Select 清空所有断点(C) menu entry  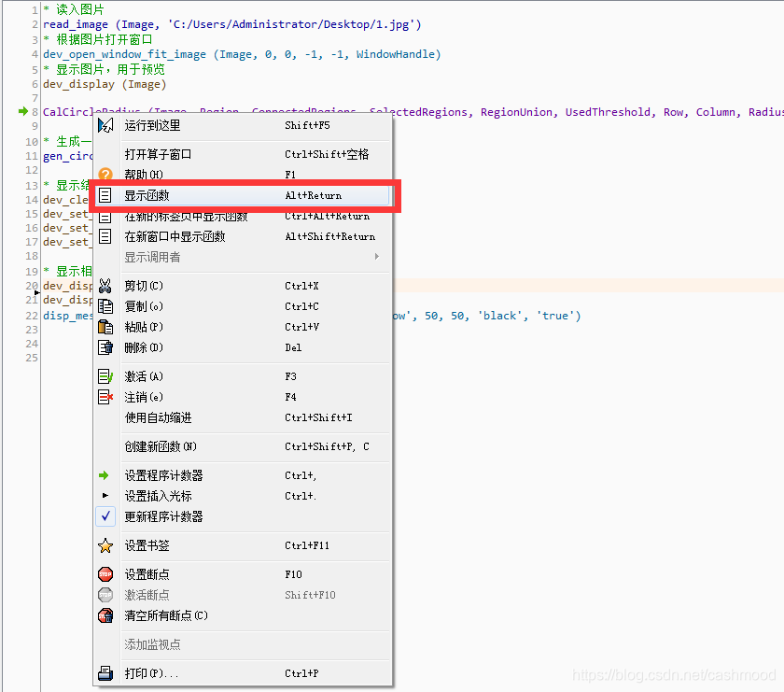pyautogui.click(x=243, y=615)
